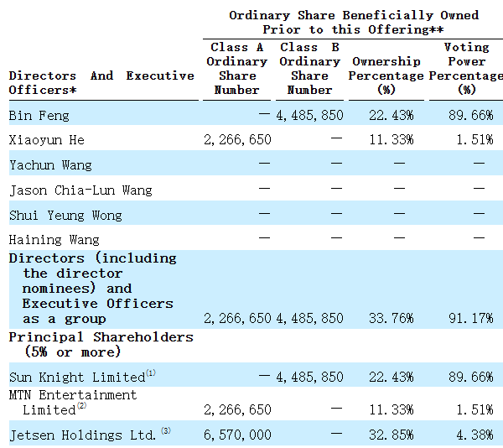Click the 91.17% group voting power value

click(471, 319)
